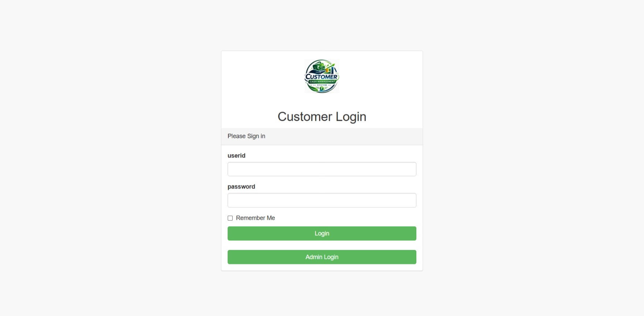Screen dimensions: 644x316
Task: Click the bold "Customer" word inside the logo
Action: (x=322, y=77)
